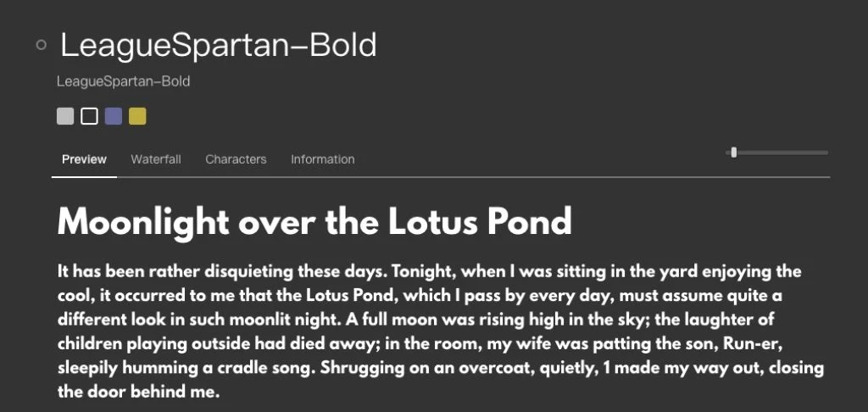Viewport: 868px width, 412px height.
Task: Pick the purple color swatch
Action: point(114,116)
